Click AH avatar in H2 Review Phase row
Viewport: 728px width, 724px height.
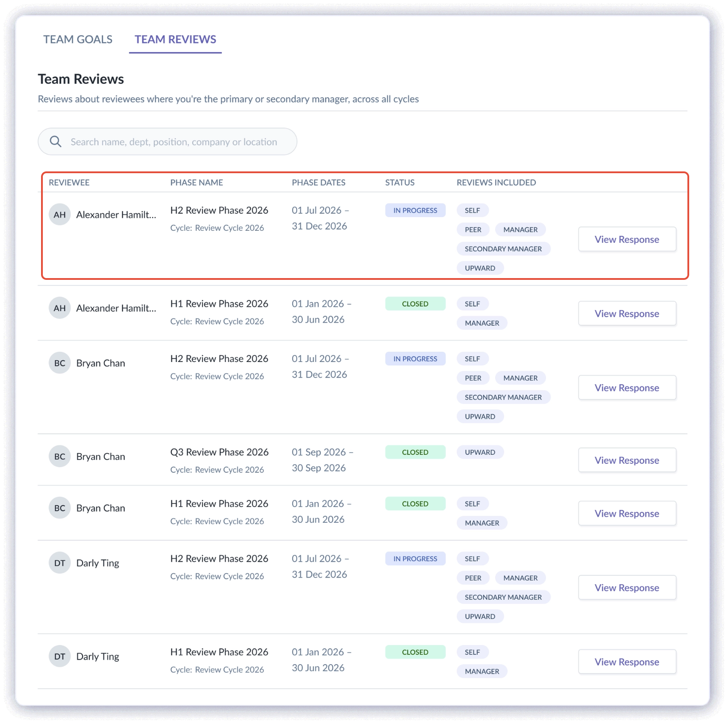60,215
